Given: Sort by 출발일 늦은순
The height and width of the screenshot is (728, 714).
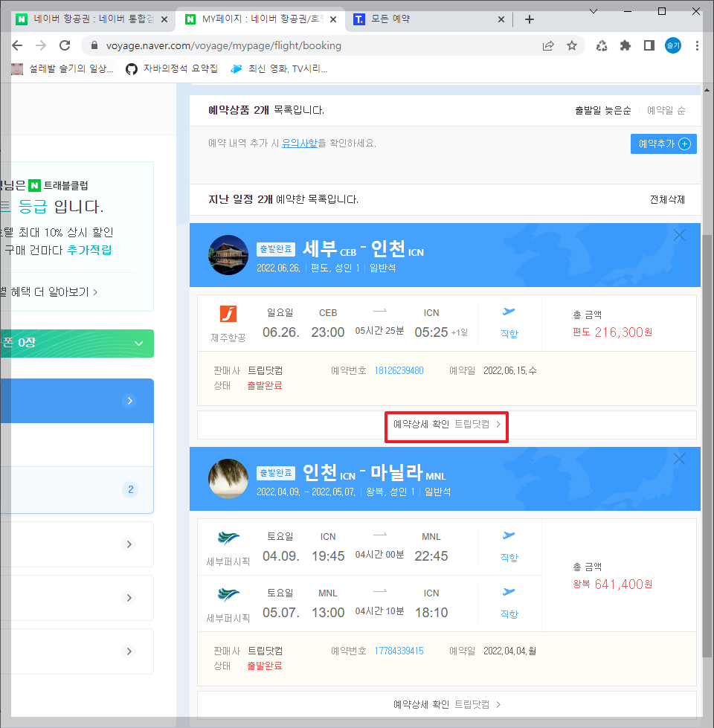Looking at the screenshot, I should pyautogui.click(x=602, y=111).
